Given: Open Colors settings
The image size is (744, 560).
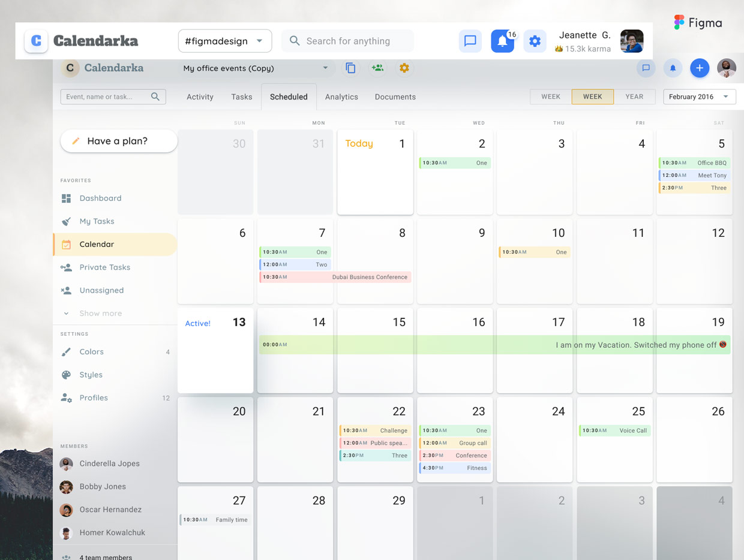Looking at the screenshot, I should click(115, 352).
